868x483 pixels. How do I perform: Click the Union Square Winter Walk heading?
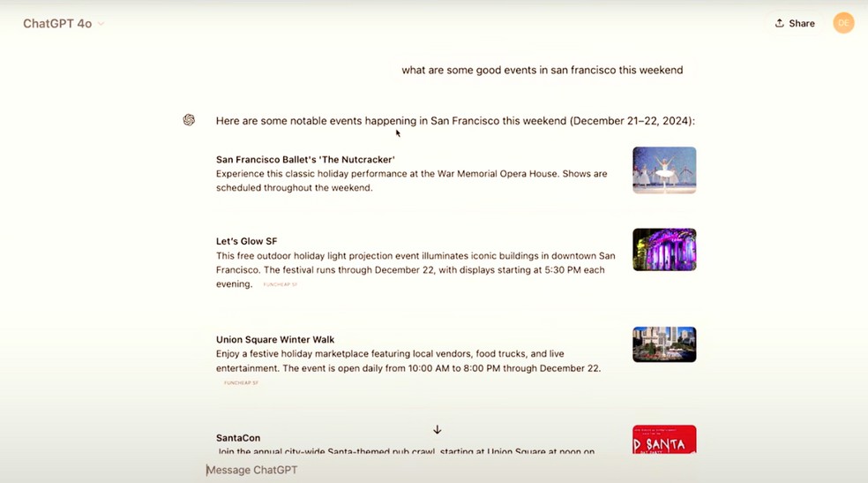point(275,340)
